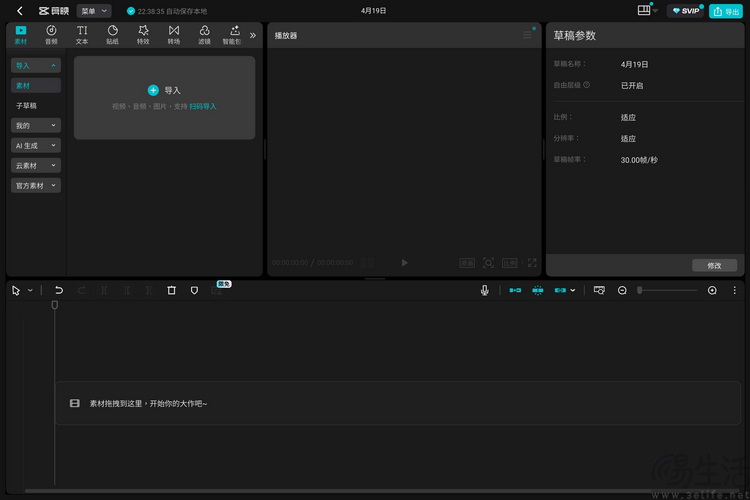This screenshot has width=750, height=500.
Task: Toggle the auto-snap icon in timeline toolbar
Action: (x=537, y=290)
